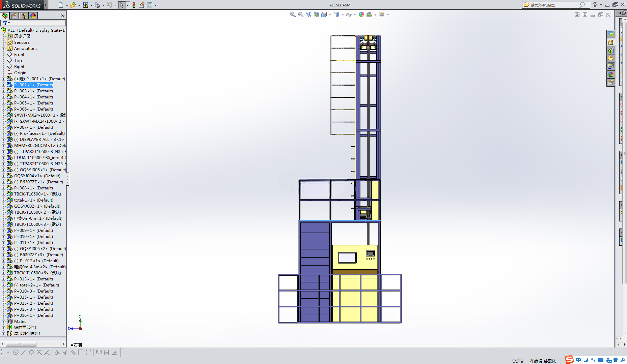The image size is (627, 364).
Task: Select the Front plane
Action: 19,55
